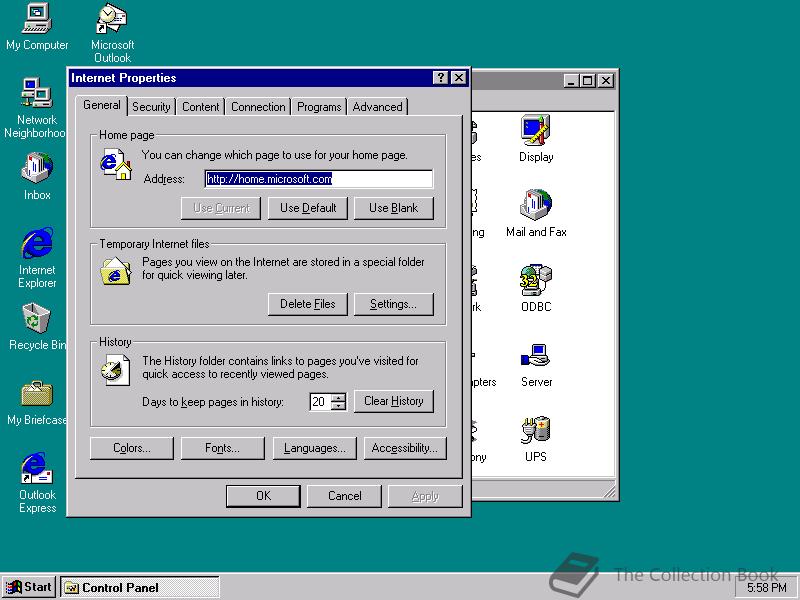The image size is (800, 600).
Task: Click the Delete Files button
Action: (x=308, y=304)
